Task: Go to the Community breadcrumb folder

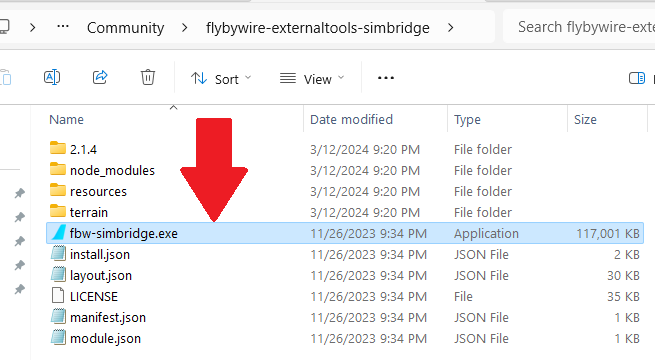Action: [x=125, y=28]
